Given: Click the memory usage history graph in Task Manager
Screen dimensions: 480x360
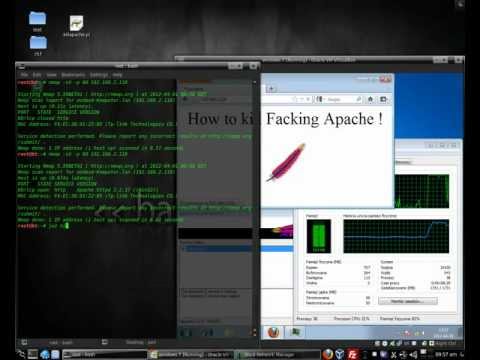Looking at the screenshot, I should (x=396, y=236).
